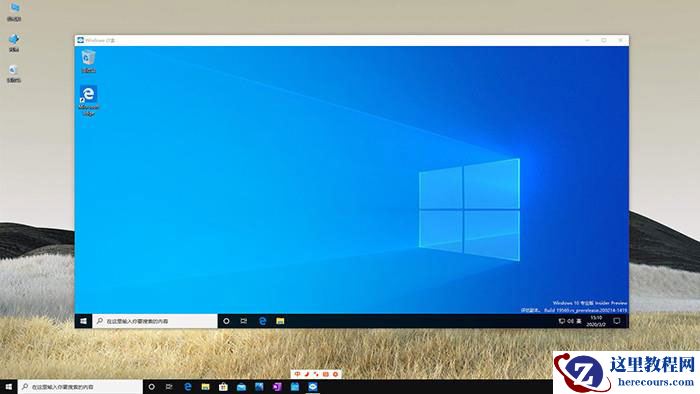Open Task View on the host taskbar
Viewport: 700px width, 394px height.
tap(169, 387)
